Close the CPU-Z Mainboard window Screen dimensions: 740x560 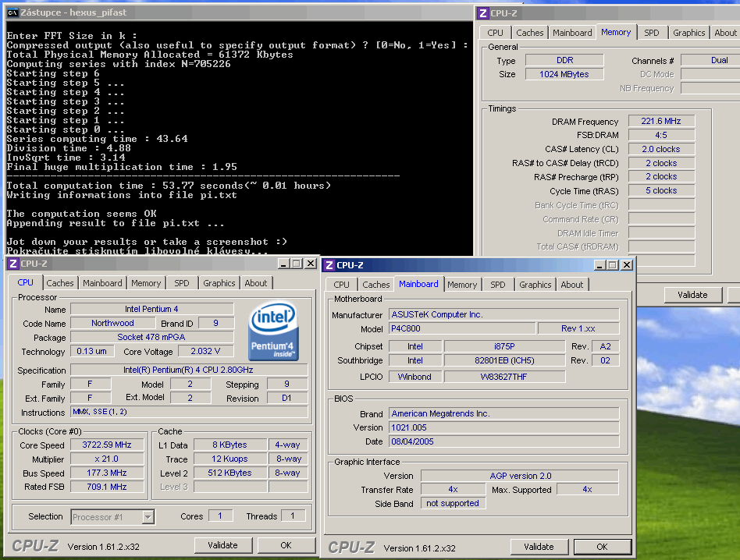tap(627, 265)
